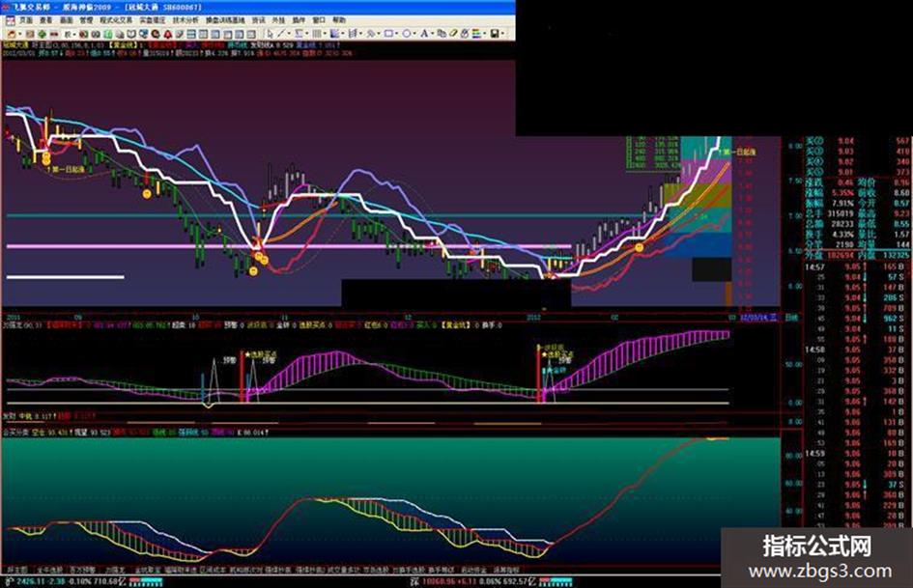The width and height of the screenshot is (913, 588).
Task: Expand the color palette dropdown arrow
Action: (484, 34)
